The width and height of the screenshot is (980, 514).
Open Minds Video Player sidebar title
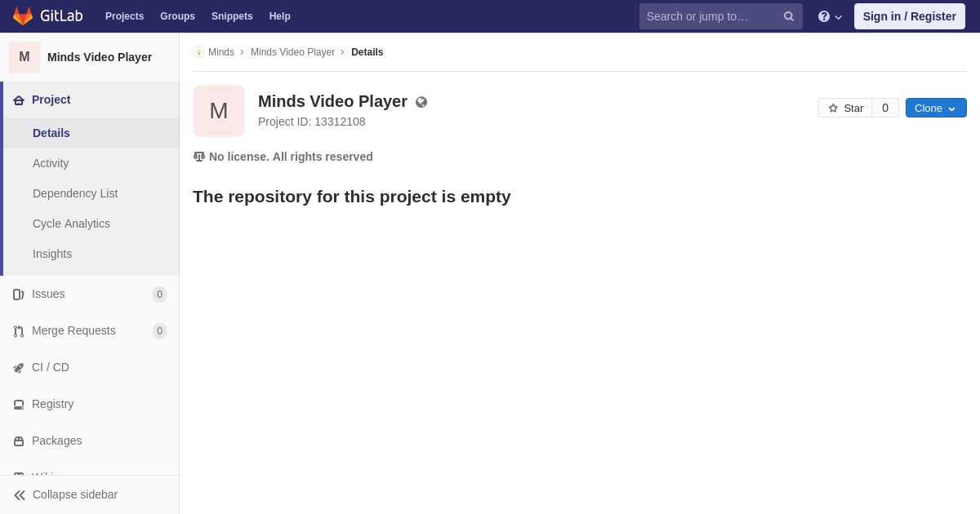click(x=100, y=57)
